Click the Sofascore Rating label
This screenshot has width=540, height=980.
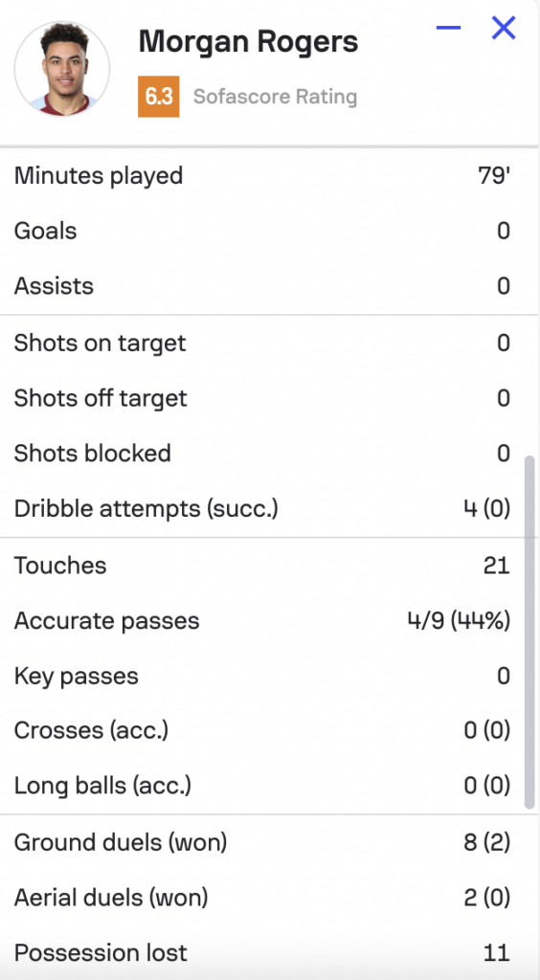point(275,97)
